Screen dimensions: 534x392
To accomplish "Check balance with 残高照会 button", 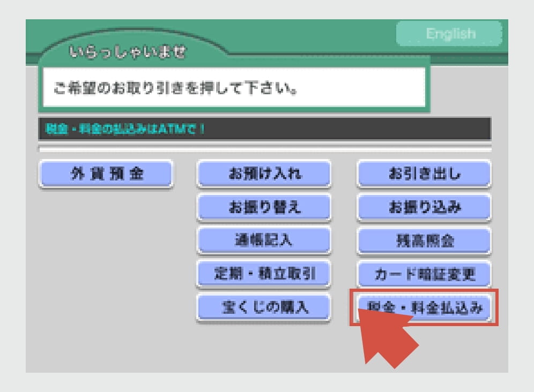I will click(424, 240).
